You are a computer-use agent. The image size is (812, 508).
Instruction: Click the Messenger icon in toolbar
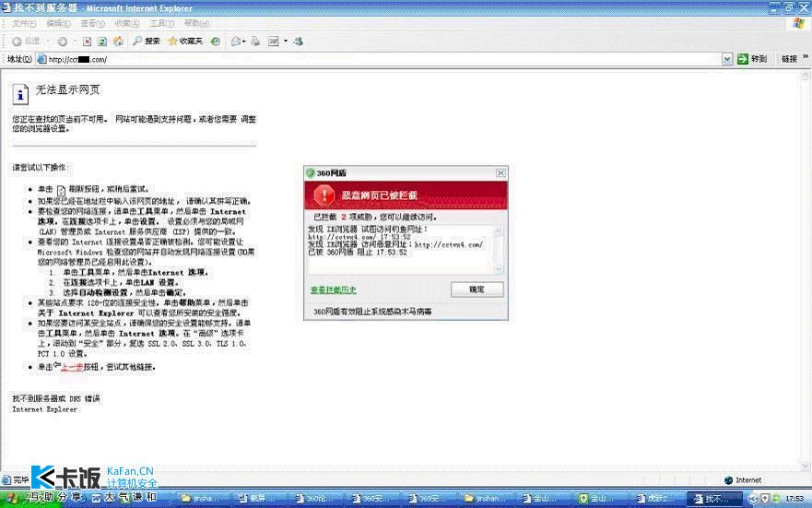[299, 41]
